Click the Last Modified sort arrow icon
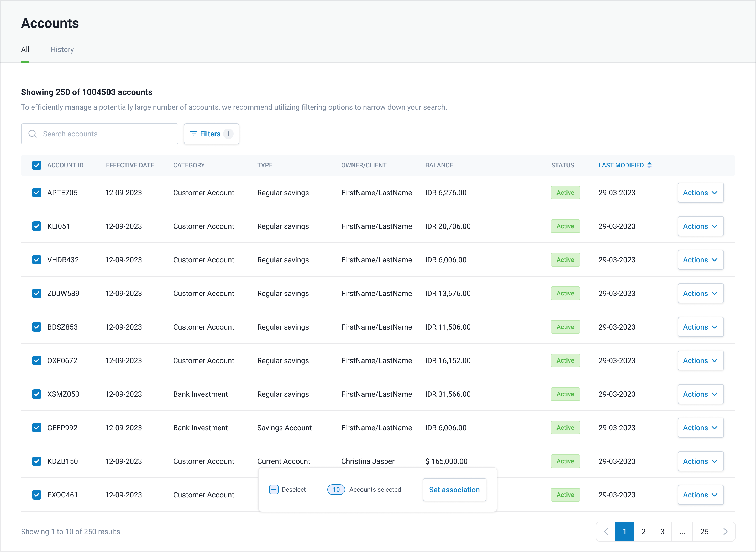 click(649, 165)
